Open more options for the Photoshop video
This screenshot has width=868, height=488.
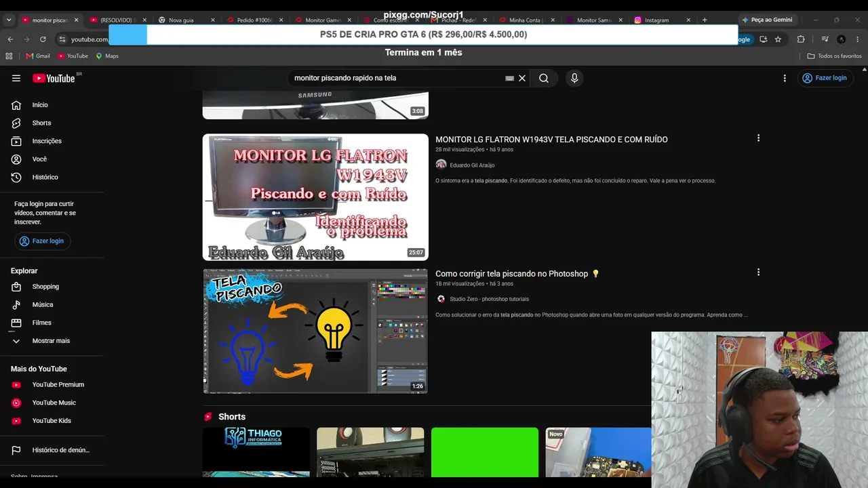coord(758,272)
